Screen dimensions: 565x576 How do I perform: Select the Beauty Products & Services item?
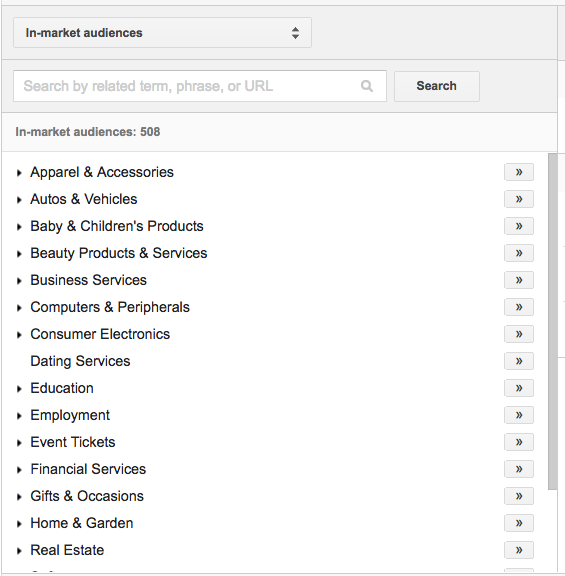(119, 253)
